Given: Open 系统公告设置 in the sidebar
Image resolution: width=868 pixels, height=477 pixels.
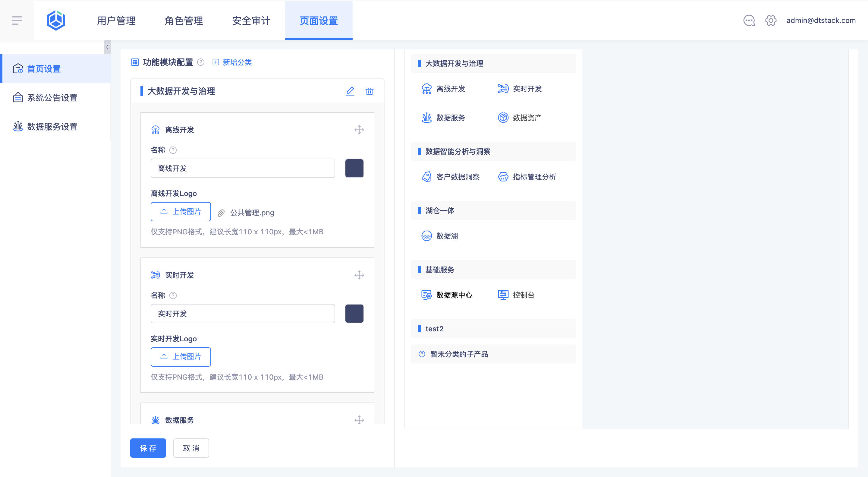Looking at the screenshot, I should point(52,98).
